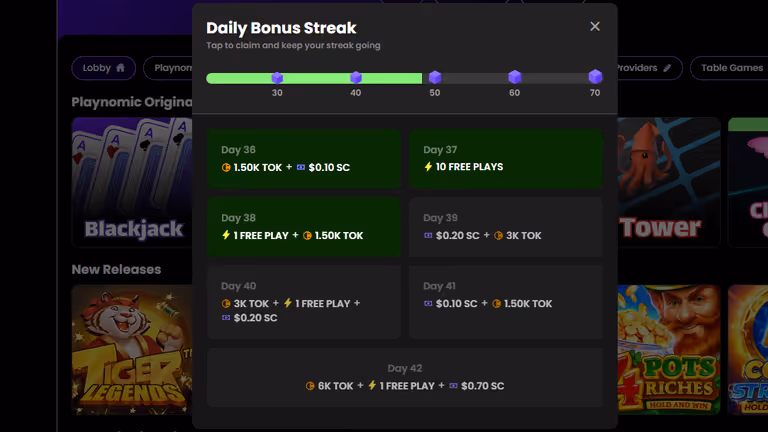Open the Providers tab with pencil icon

click(649, 68)
